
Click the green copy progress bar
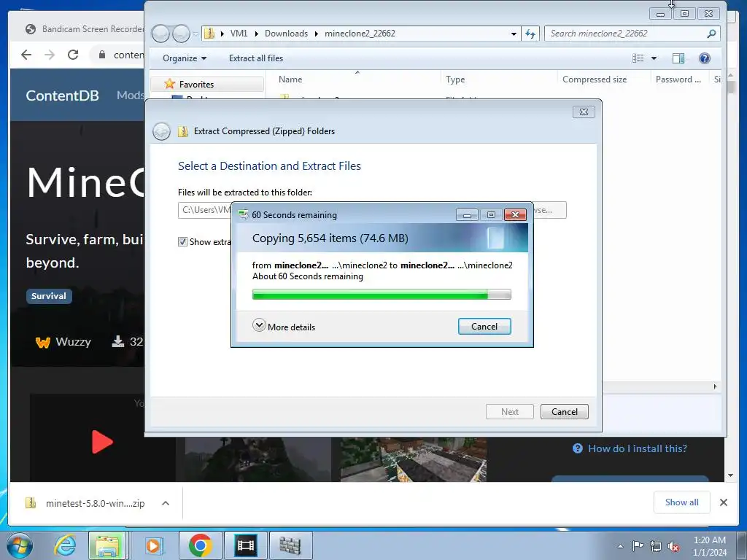click(382, 295)
